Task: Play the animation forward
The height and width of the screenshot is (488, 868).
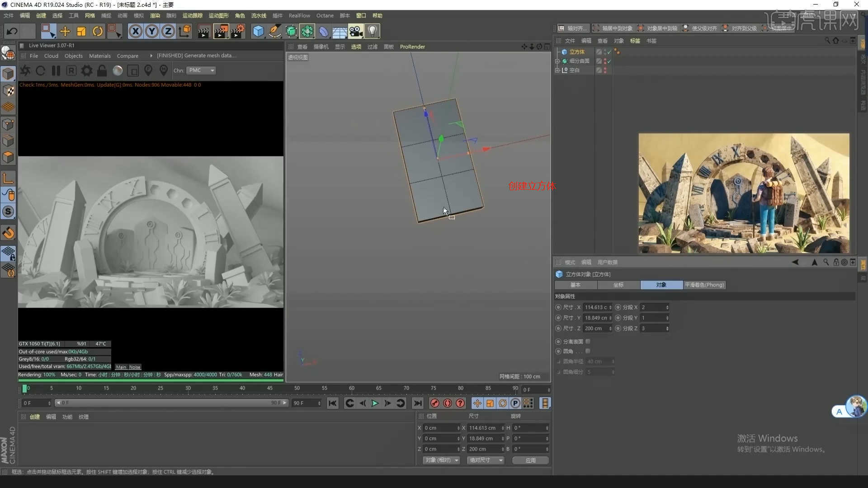Action: pyautogui.click(x=375, y=403)
